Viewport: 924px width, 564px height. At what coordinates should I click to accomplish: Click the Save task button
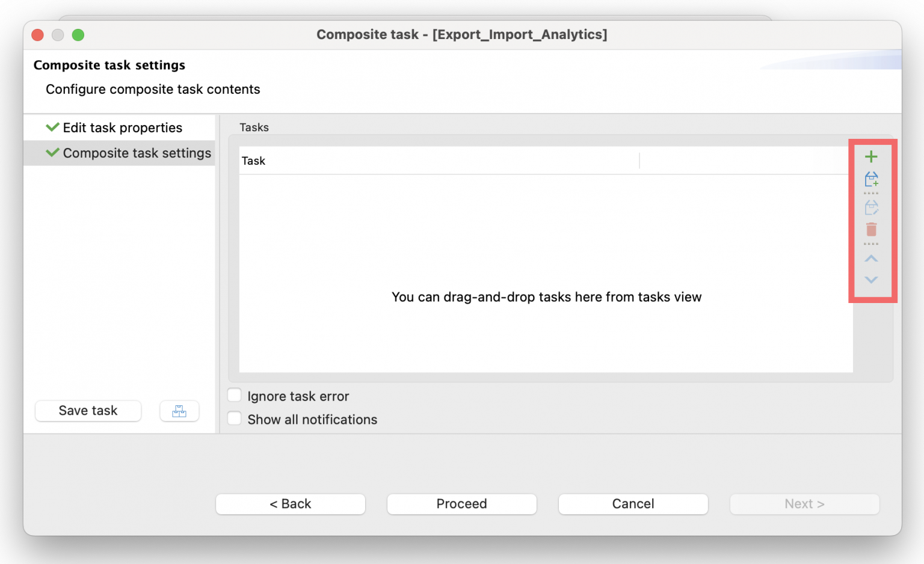pyautogui.click(x=88, y=411)
